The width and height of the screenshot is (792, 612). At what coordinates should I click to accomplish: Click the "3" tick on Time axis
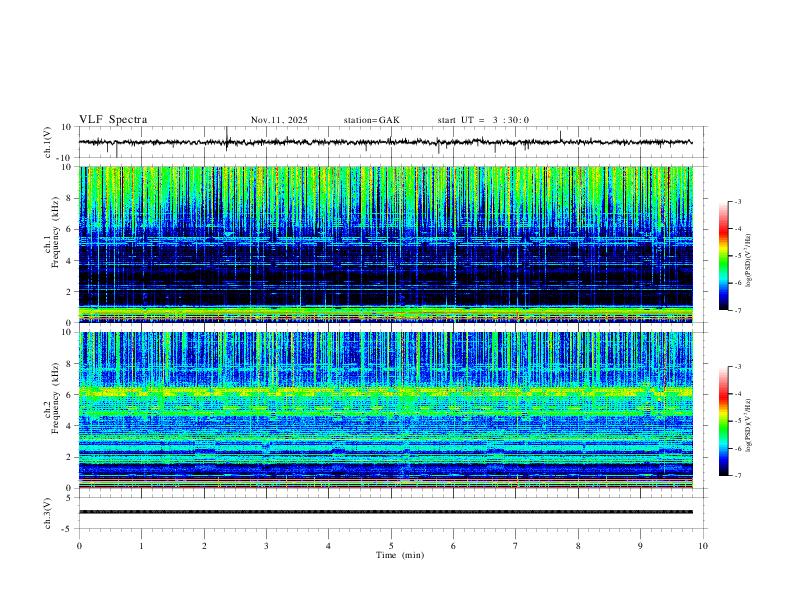coord(266,546)
